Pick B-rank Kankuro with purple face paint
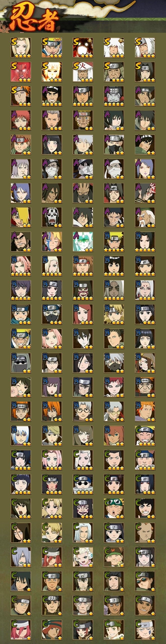 click(x=83, y=290)
